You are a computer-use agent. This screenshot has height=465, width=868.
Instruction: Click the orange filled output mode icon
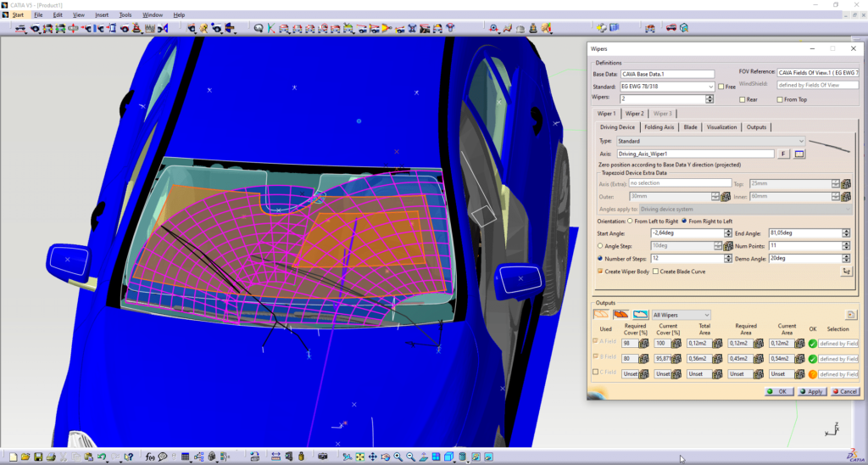pyautogui.click(x=621, y=314)
